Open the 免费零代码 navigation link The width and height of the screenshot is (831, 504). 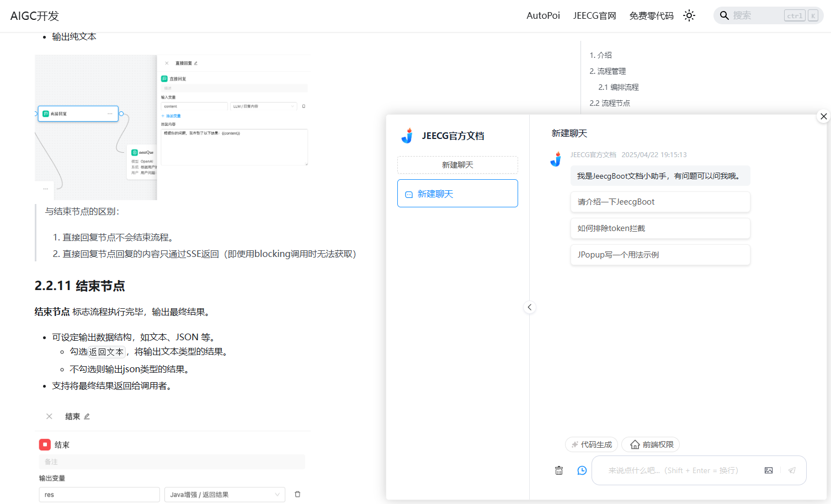[651, 15]
